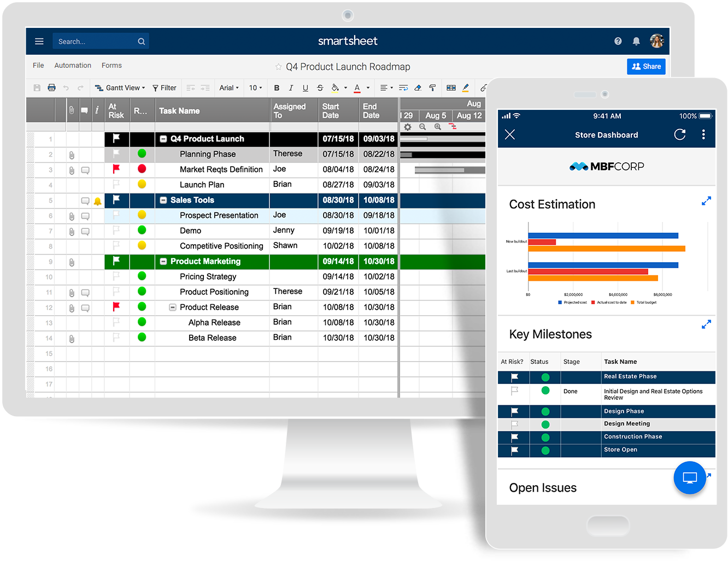Refresh the Store Dashboard
Image resolution: width=728 pixels, height=561 pixels.
(x=680, y=134)
